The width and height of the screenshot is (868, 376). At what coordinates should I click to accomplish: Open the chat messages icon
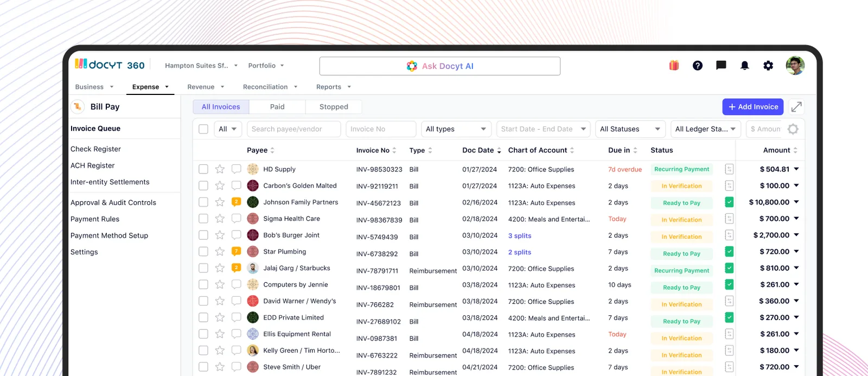[x=721, y=66]
